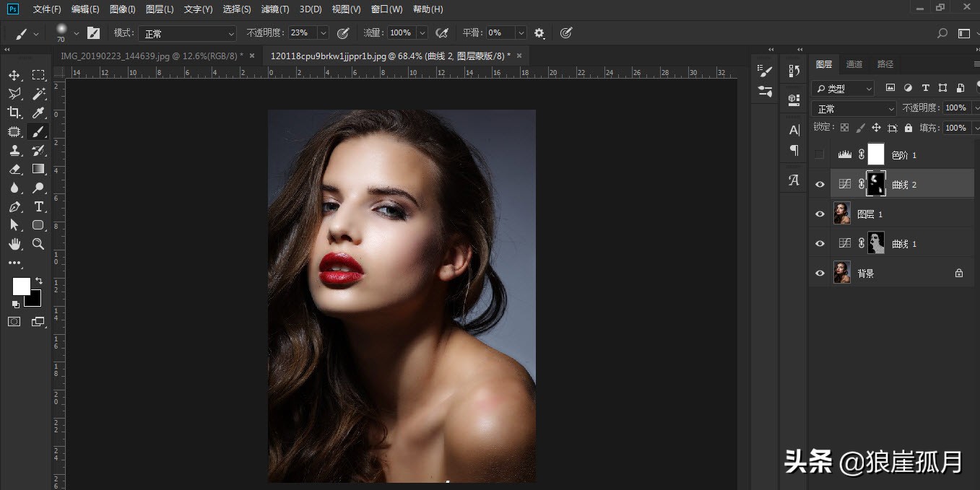Open the Paragraph panel icon
980x490 pixels.
[794, 150]
